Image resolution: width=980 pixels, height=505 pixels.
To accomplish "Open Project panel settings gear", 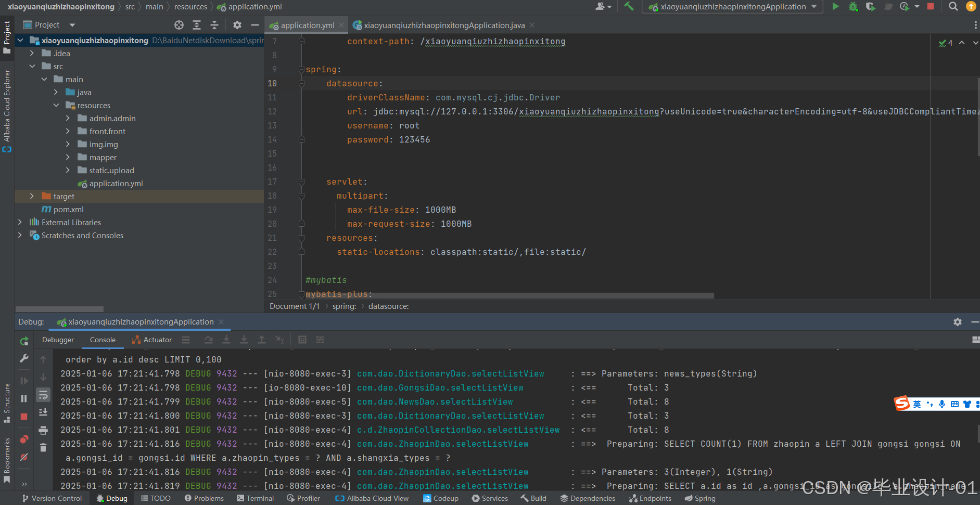I will point(237,24).
